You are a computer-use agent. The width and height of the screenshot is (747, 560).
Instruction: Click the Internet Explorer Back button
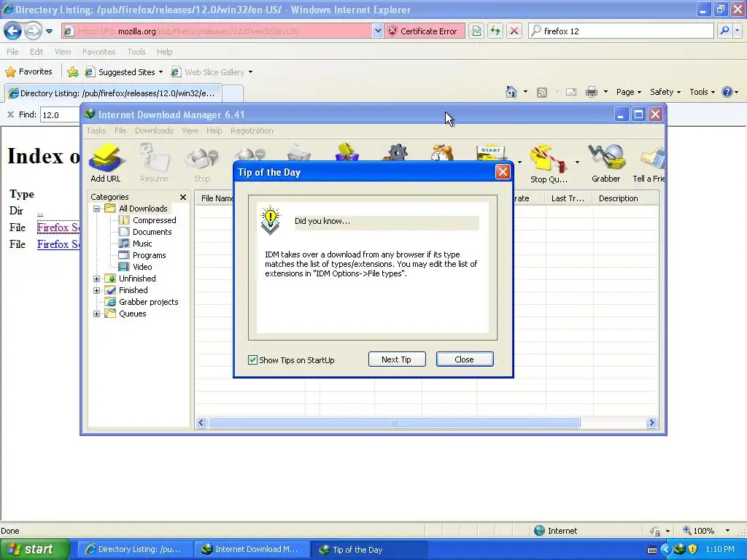[13, 31]
